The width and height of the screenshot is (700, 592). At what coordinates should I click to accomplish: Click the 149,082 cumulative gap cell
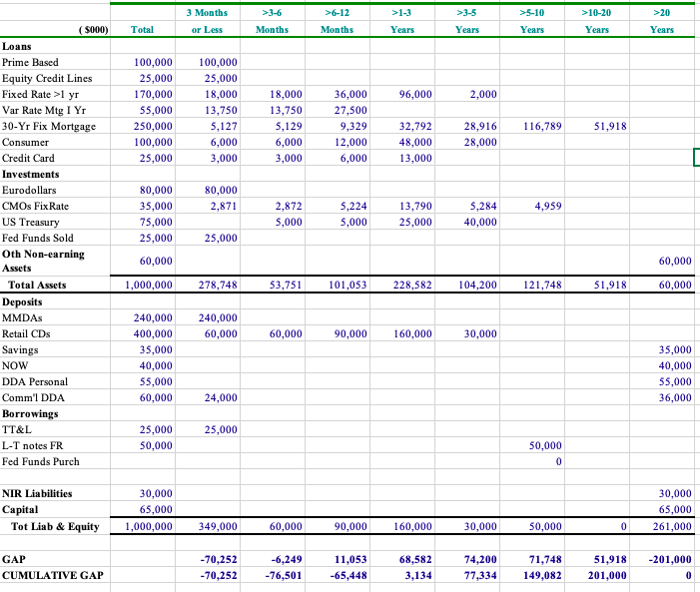542,575
